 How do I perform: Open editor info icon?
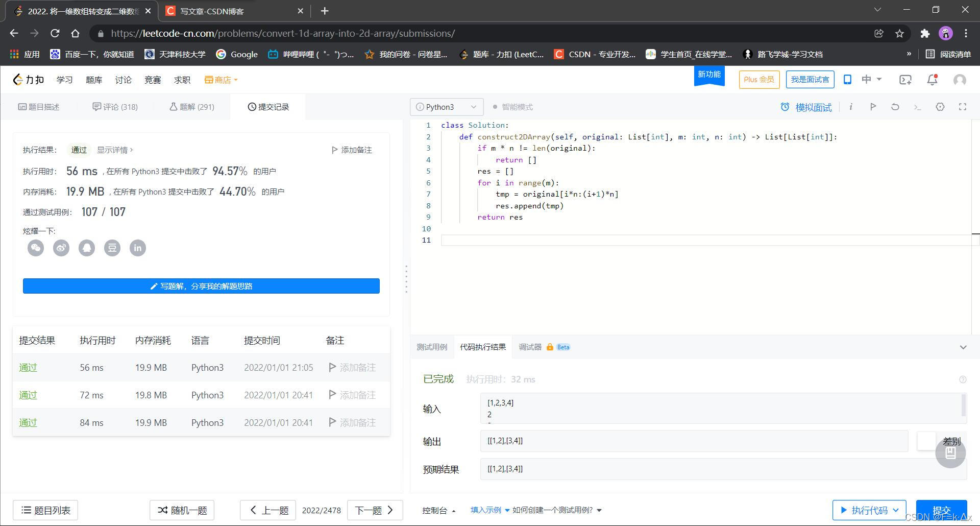click(851, 107)
